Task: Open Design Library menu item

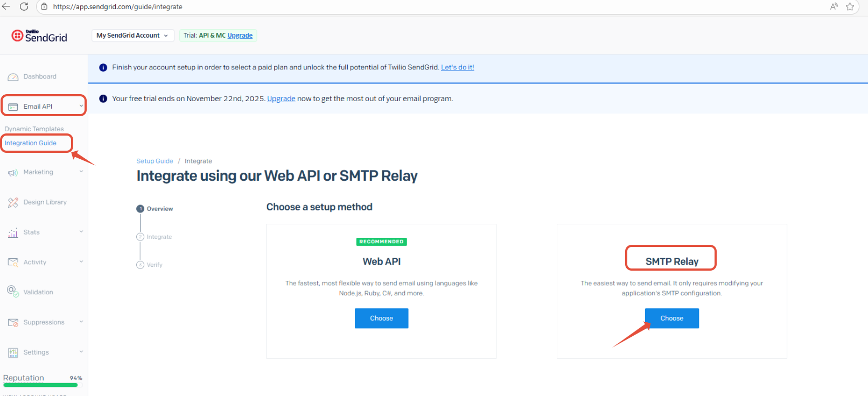Action: pos(45,202)
